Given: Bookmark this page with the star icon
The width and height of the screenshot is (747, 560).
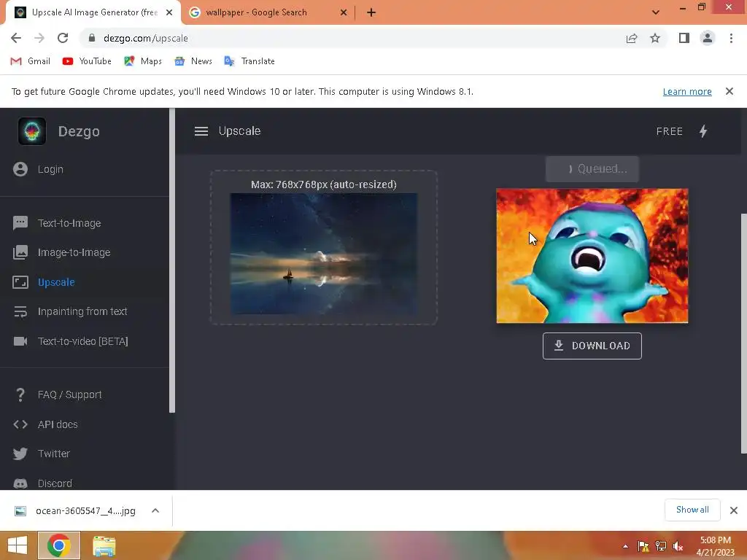Looking at the screenshot, I should pos(655,38).
